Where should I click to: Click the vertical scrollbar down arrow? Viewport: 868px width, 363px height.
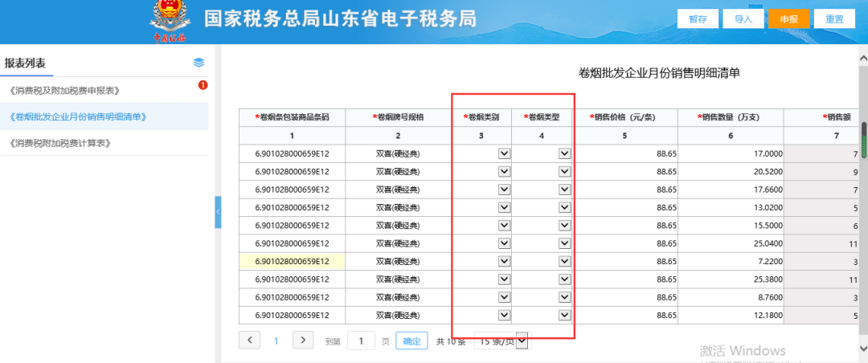[863, 348]
